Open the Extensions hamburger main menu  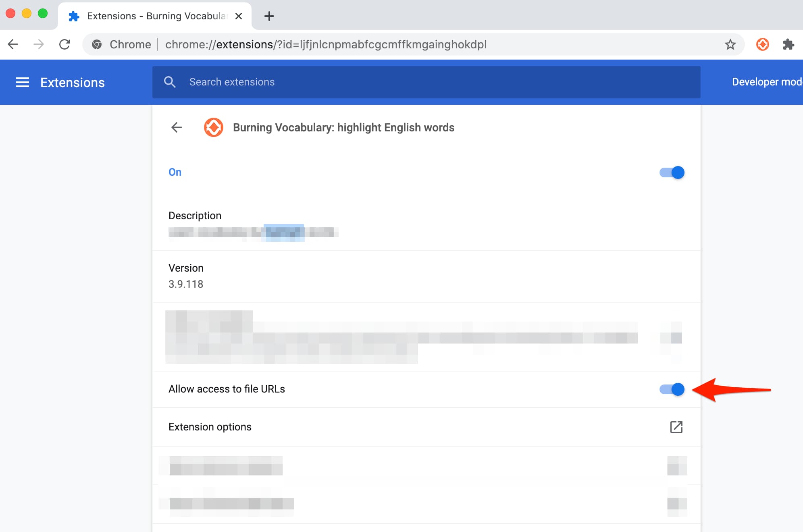(x=23, y=82)
